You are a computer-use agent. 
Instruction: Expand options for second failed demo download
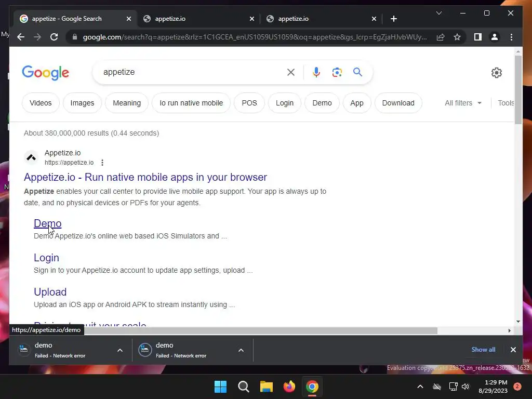241,350
